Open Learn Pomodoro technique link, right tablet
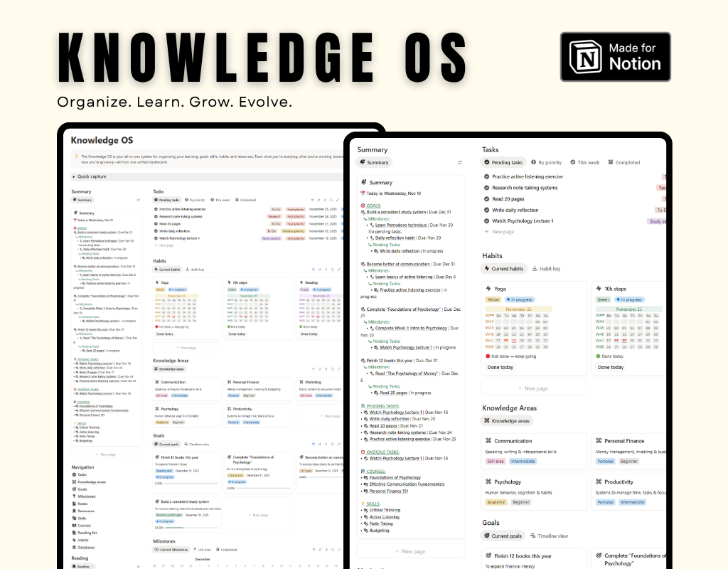The image size is (728, 569). pos(401,225)
